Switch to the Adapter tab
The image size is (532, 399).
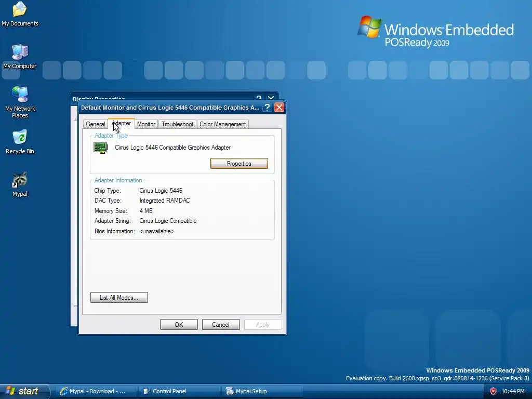click(121, 124)
